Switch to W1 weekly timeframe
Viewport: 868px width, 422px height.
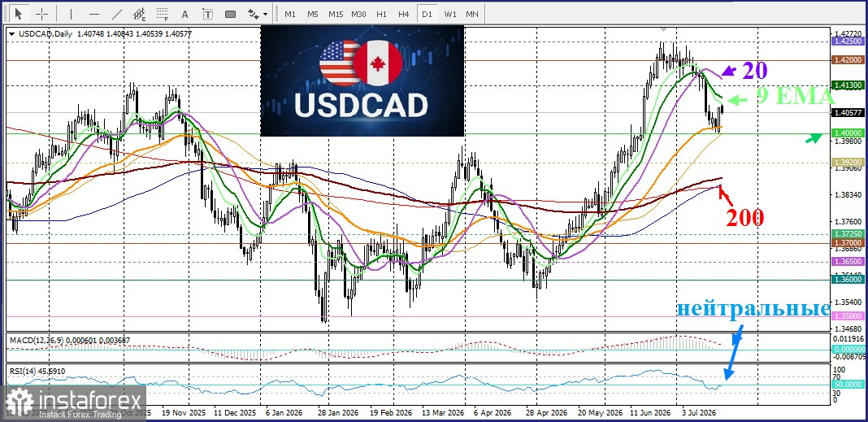click(450, 14)
